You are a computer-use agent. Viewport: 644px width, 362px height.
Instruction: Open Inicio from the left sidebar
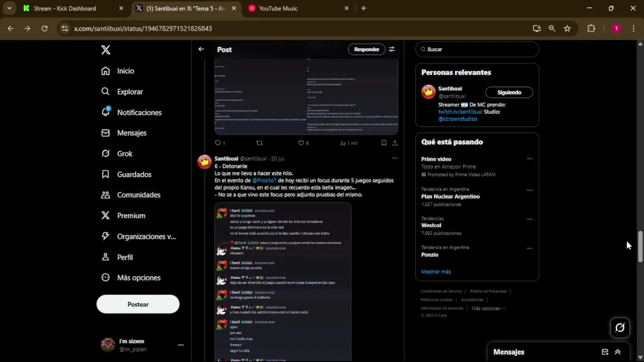point(118,71)
